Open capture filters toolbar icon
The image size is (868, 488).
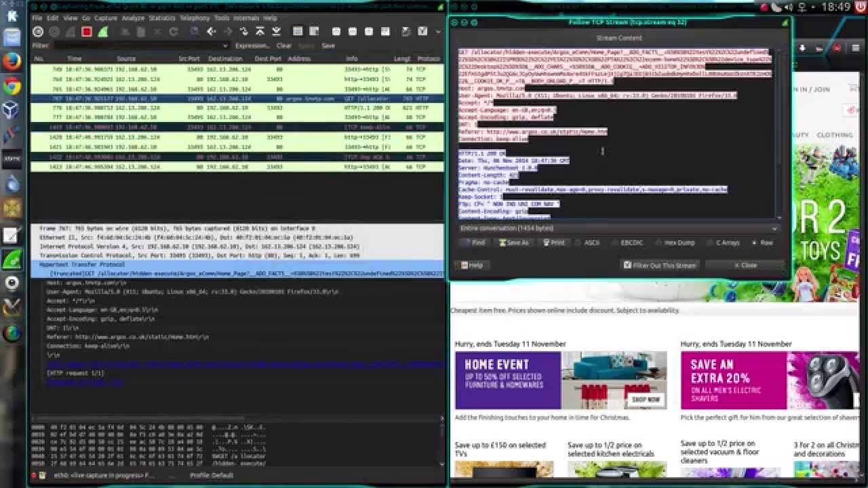click(406, 32)
